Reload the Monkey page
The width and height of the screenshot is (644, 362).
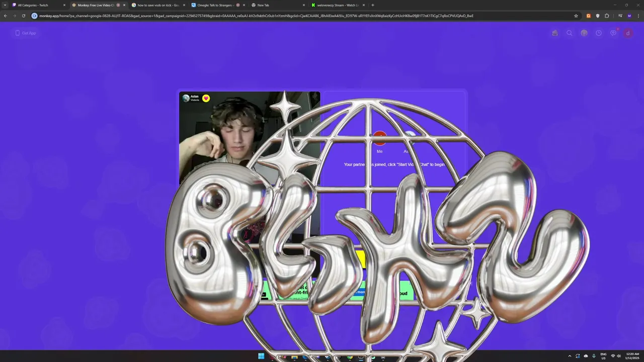point(23,16)
